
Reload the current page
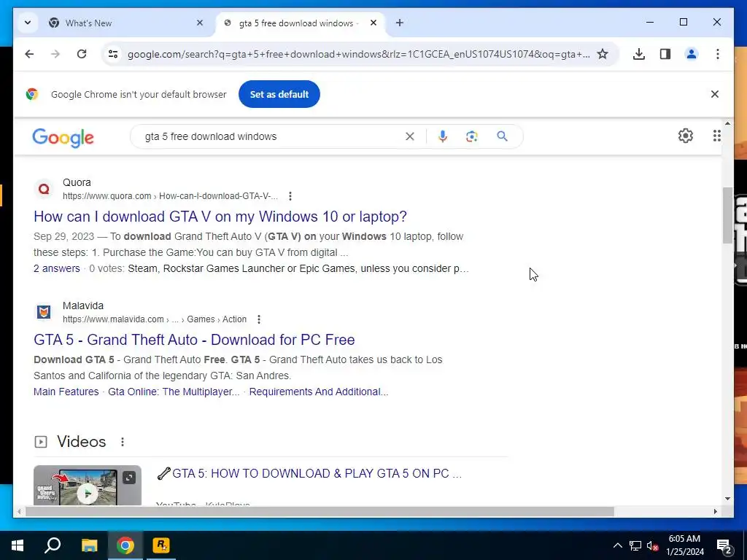[x=82, y=54]
